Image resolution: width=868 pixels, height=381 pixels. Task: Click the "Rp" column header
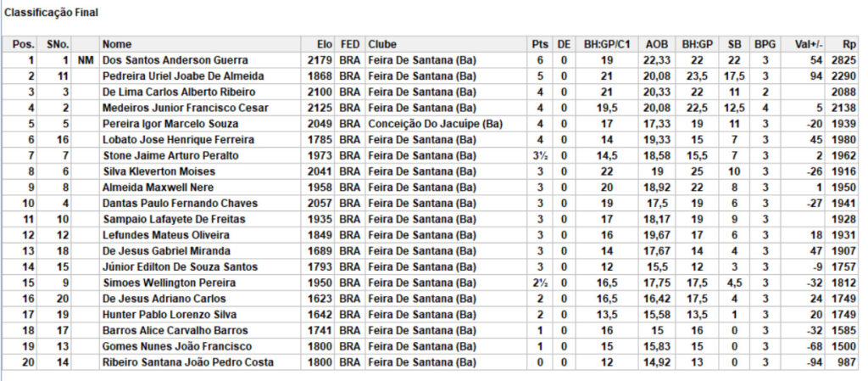click(x=849, y=44)
